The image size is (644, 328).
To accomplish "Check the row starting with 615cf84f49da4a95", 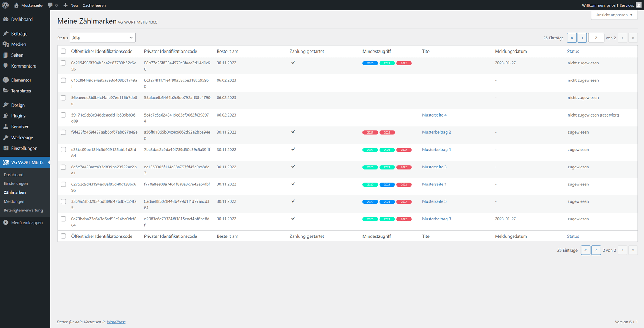I will click(63, 80).
